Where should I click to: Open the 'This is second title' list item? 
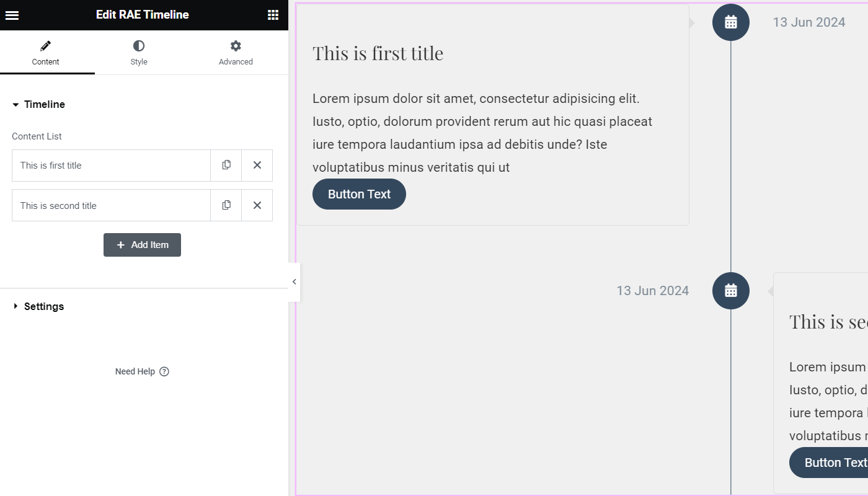(112, 205)
